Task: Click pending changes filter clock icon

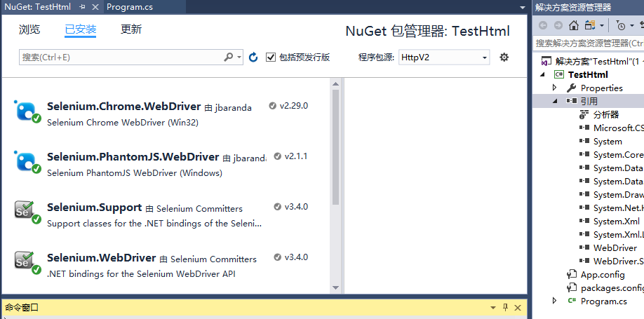Action: 621,25
